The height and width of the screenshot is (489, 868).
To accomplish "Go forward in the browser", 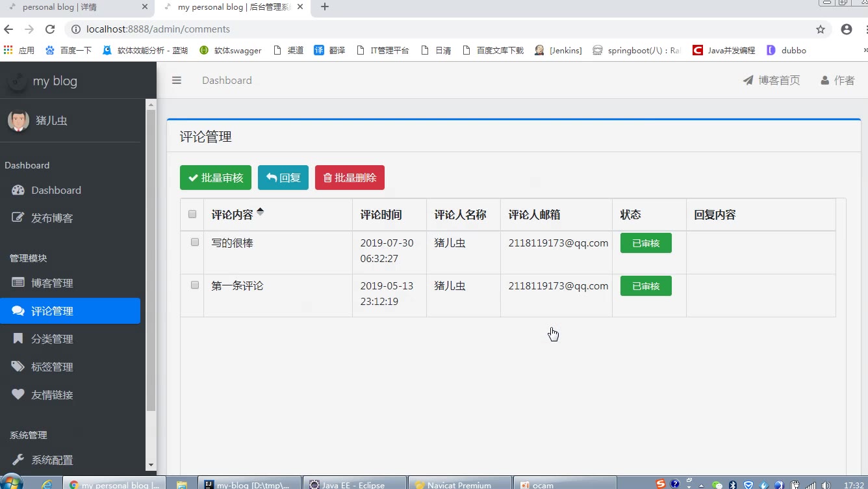I will pyautogui.click(x=29, y=29).
